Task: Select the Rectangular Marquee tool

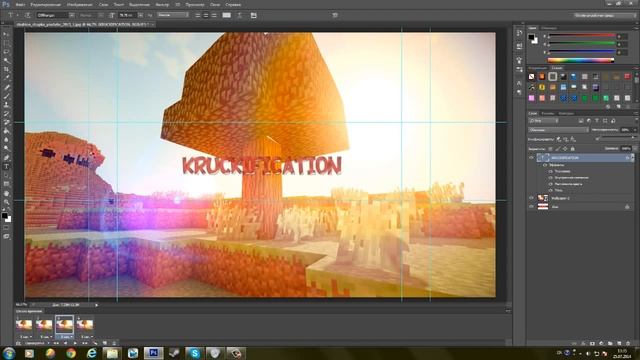Action: click(6, 43)
